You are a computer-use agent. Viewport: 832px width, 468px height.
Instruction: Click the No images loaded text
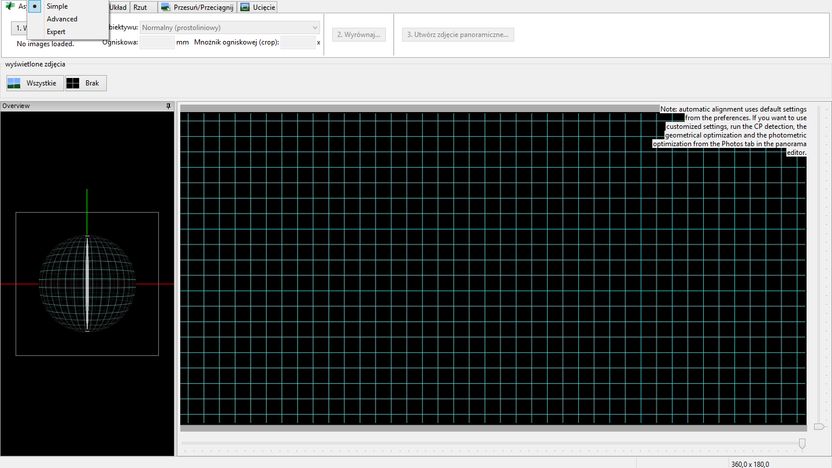click(x=46, y=44)
